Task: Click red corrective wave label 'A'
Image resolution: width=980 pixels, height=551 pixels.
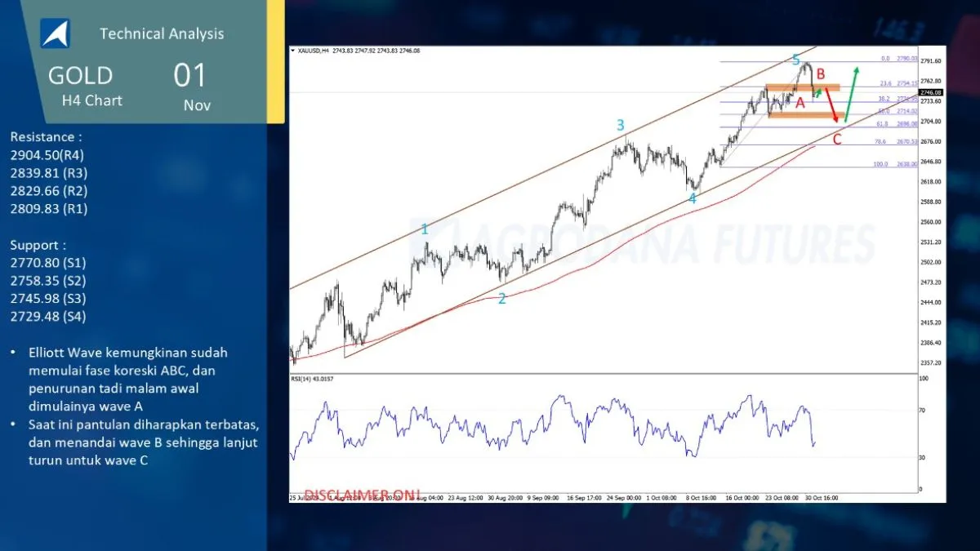Action: click(800, 102)
